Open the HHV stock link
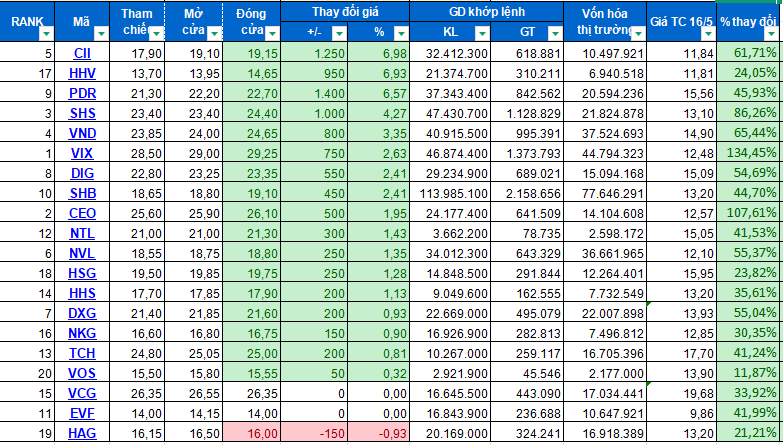 click(x=82, y=73)
